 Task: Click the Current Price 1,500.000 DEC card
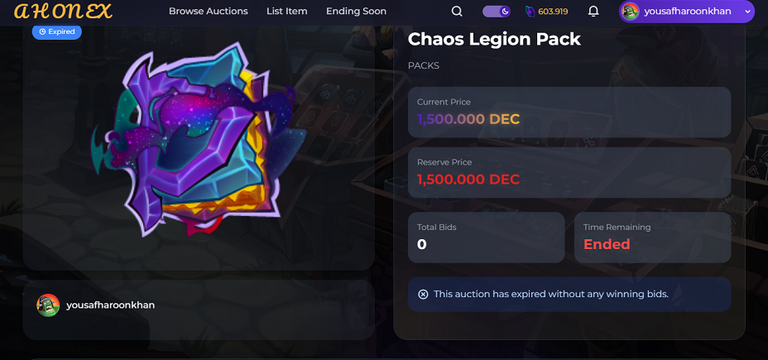coord(569,112)
